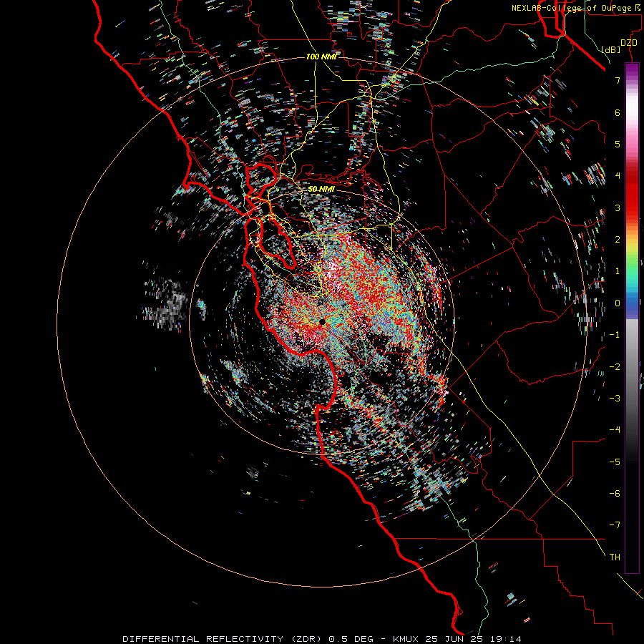Click the '7' value on color scale

click(x=618, y=80)
